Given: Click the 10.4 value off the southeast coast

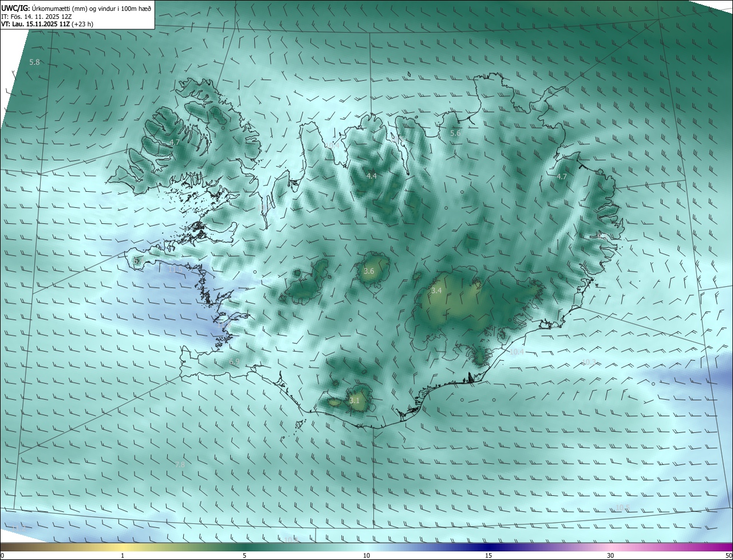Looking at the screenshot, I should tap(517, 352).
